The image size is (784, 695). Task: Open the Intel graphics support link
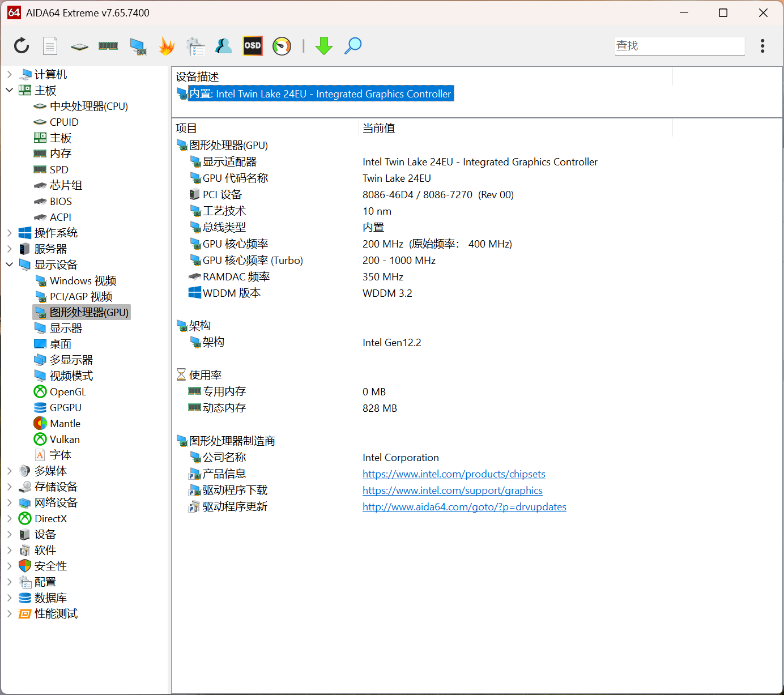[452, 491]
